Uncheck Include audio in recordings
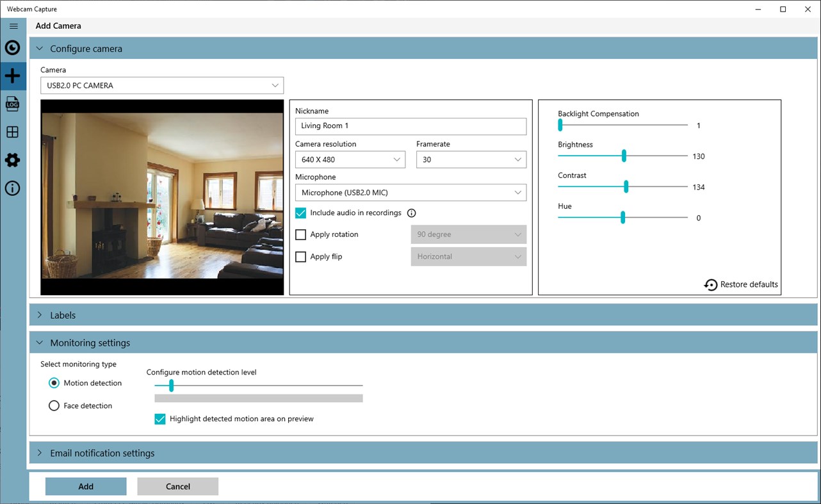The height and width of the screenshot is (504, 821). (x=300, y=213)
